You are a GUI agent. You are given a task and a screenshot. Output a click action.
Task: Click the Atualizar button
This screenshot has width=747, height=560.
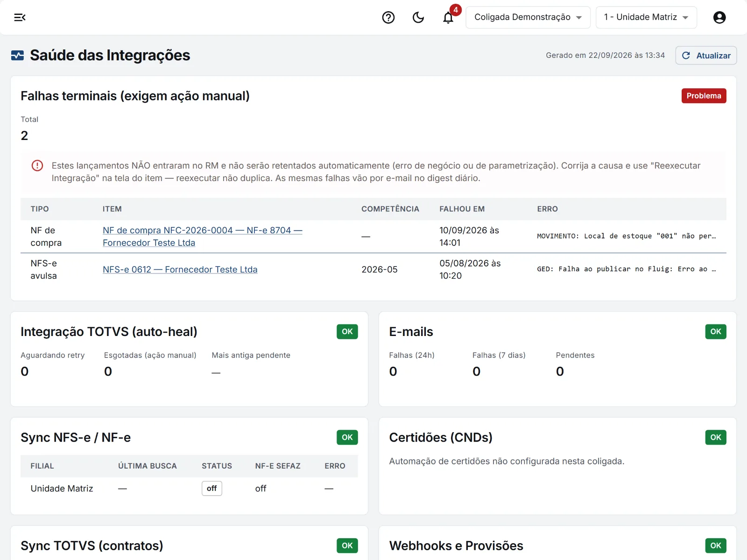click(706, 56)
